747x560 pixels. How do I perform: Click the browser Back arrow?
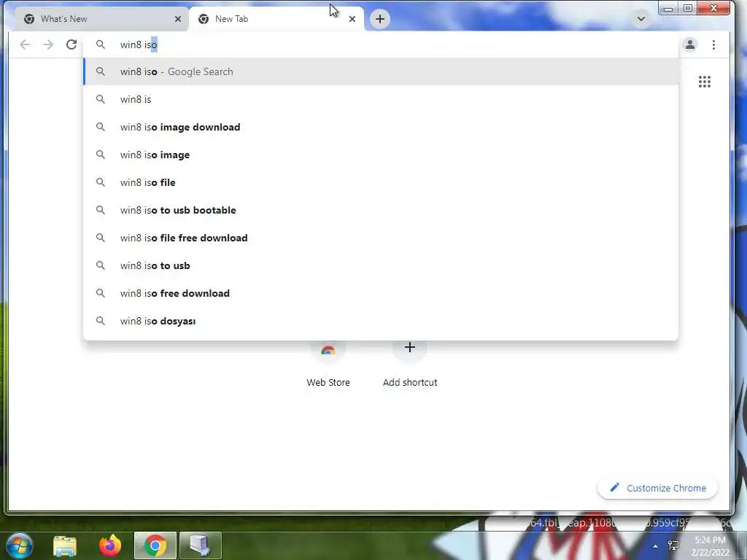(25, 44)
